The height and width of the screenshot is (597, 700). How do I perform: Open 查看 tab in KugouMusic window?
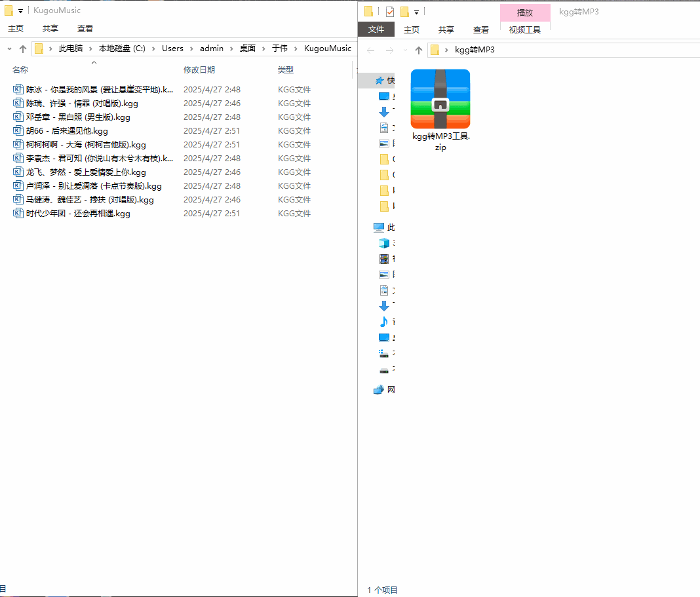click(85, 29)
